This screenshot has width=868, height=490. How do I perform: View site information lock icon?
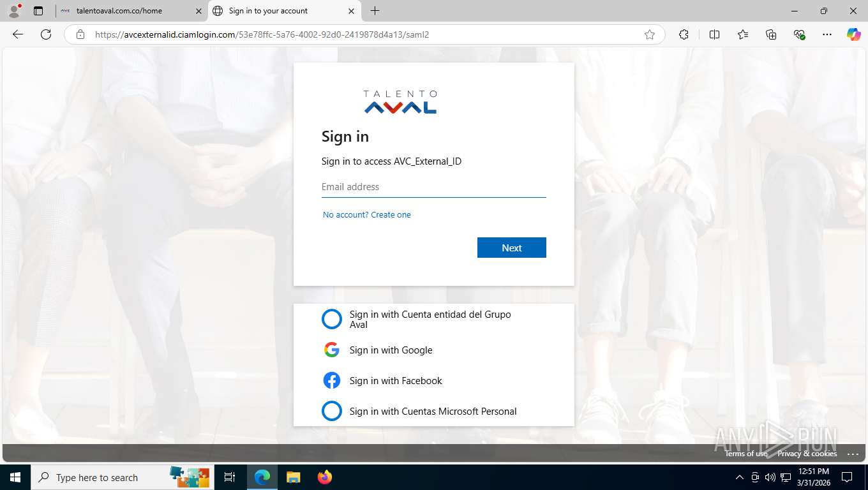[80, 34]
